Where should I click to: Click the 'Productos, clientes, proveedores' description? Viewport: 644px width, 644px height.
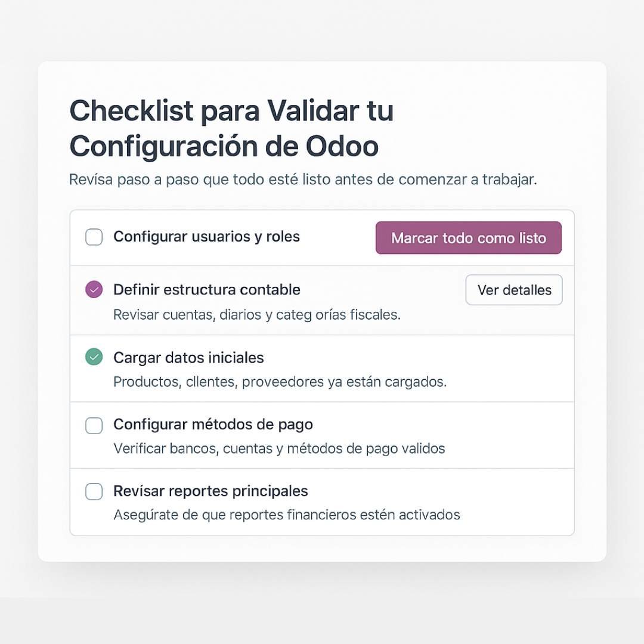(280, 382)
